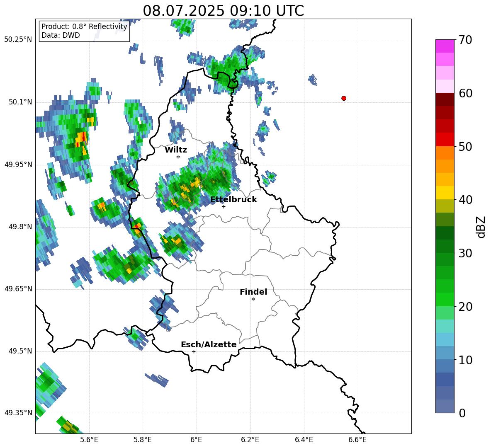Click the red dot marker east of Luxembourg
The width and height of the screenshot is (491, 448).
[343, 98]
